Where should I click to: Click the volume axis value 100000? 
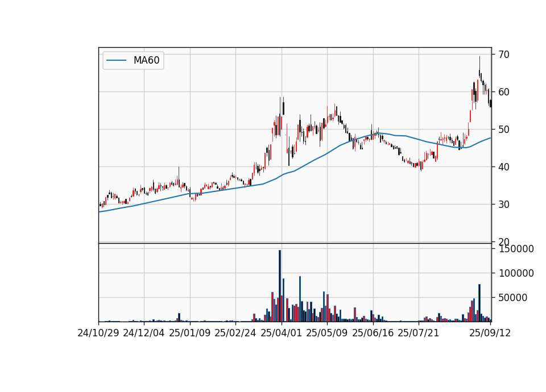click(x=516, y=273)
